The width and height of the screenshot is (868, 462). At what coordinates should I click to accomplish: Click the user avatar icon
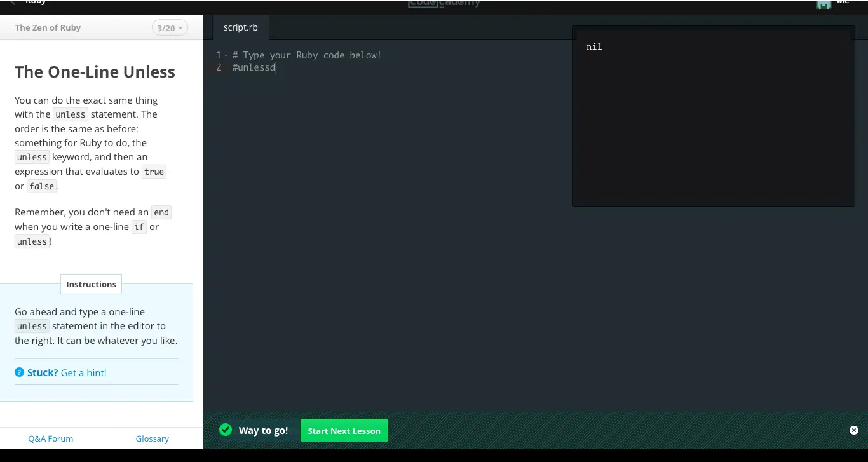coord(824,4)
